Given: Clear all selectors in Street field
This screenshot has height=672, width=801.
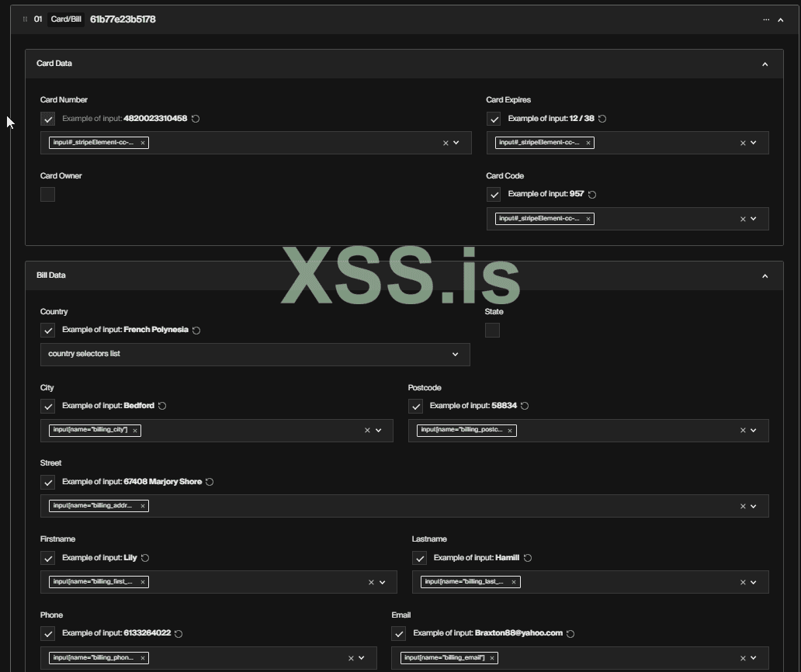Looking at the screenshot, I should (743, 506).
